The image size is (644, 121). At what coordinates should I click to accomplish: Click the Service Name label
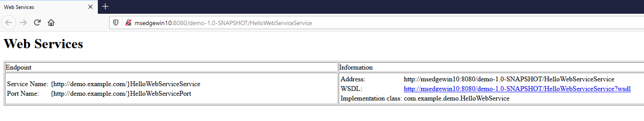(28, 84)
